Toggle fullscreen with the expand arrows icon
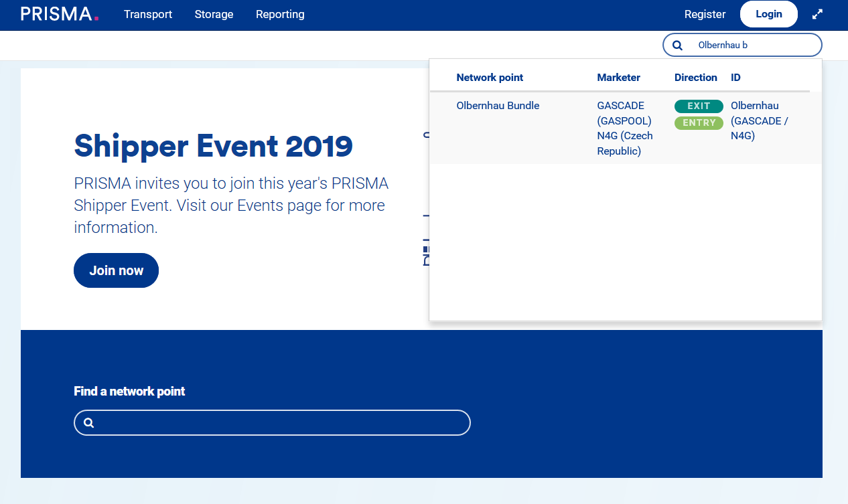Image resolution: width=848 pixels, height=504 pixels. [817, 14]
